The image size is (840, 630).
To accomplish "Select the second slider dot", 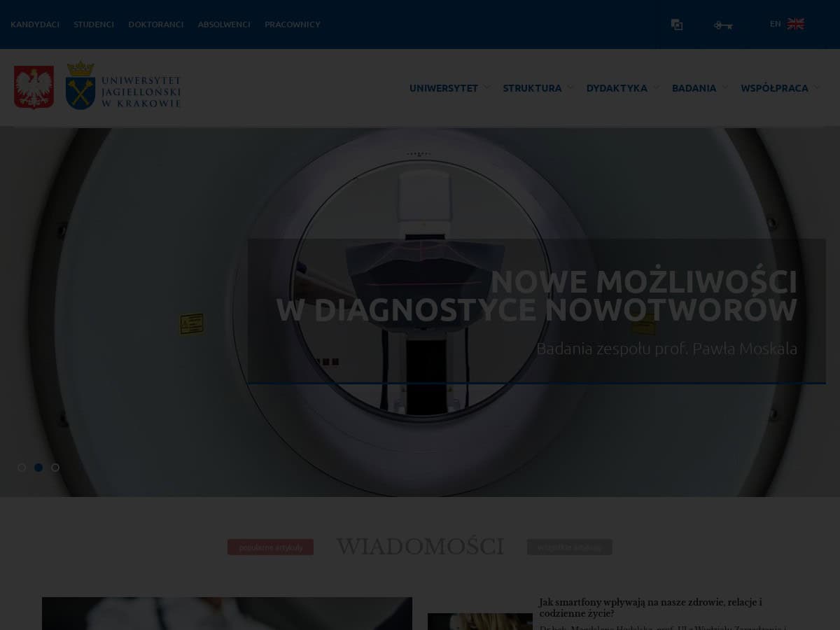I will [38, 468].
